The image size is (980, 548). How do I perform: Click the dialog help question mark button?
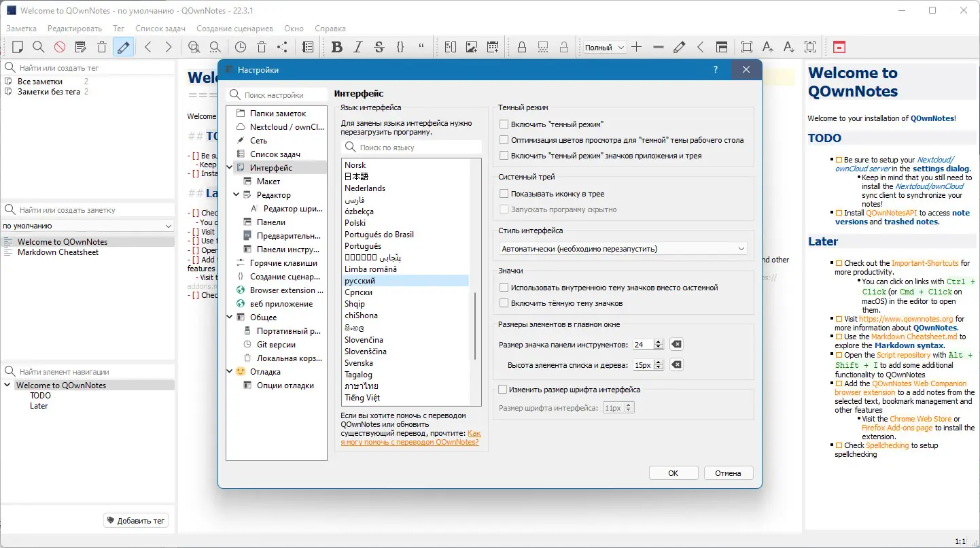[x=716, y=69]
